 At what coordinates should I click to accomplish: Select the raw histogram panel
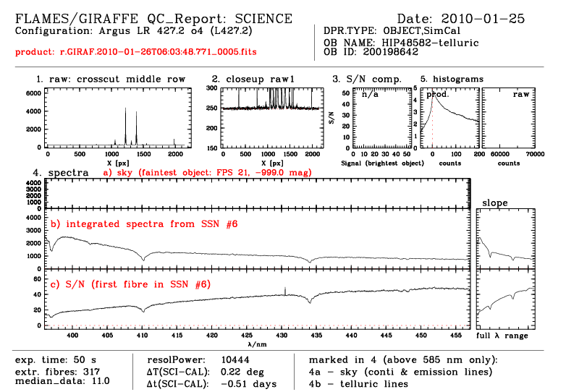[x=509, y=119]
